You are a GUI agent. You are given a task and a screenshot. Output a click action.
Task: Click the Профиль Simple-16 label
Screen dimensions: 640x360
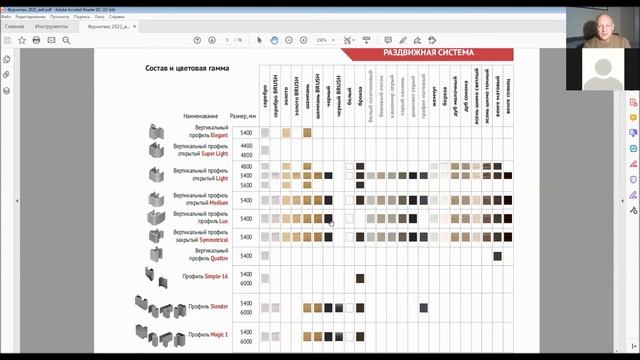(x=205, y=276)
